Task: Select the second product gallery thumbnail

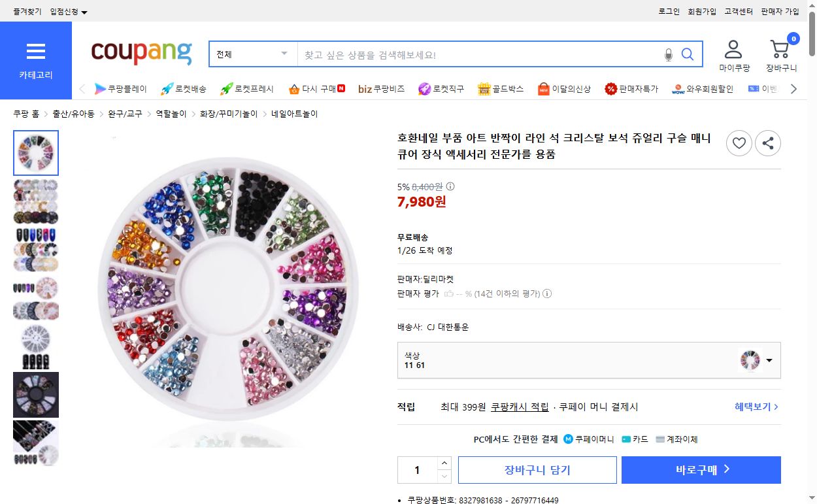Action: coord(35,201)
